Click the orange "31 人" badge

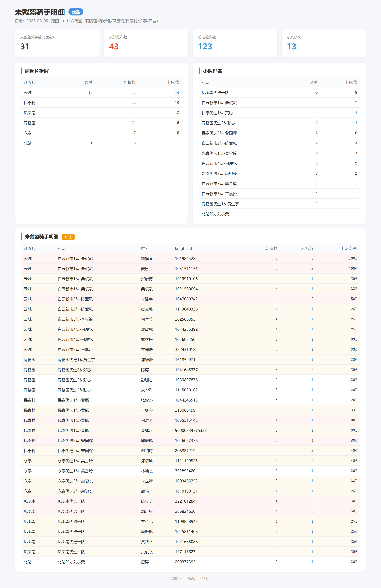pos(68,237)
